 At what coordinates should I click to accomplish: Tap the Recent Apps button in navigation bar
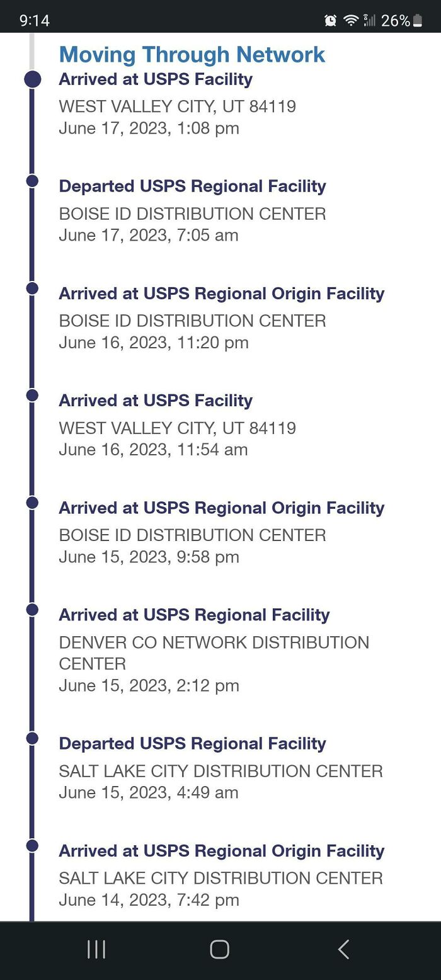pyautogui.click(x=95, y=950)
